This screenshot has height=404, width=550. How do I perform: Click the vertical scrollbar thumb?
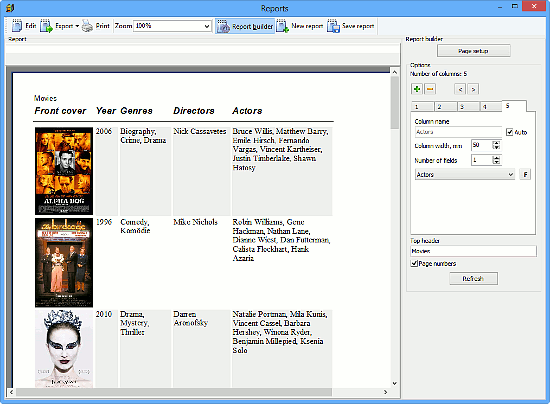(x=395, y=102)
